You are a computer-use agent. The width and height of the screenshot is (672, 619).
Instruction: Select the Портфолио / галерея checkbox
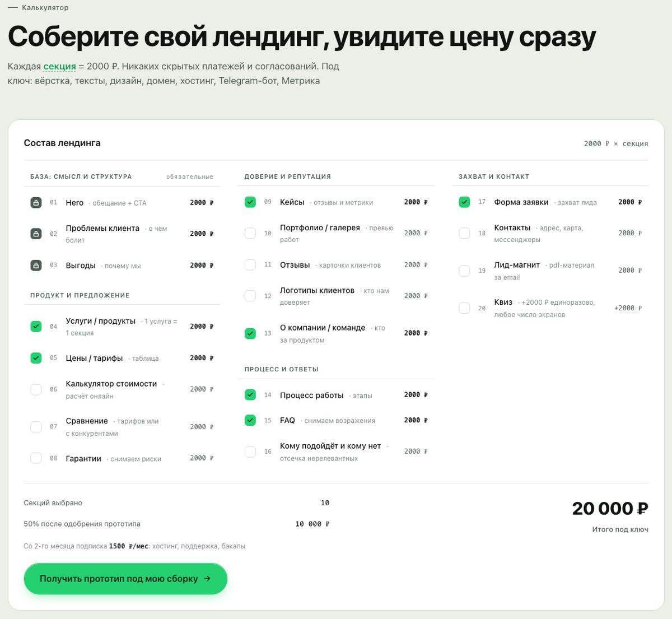pyautogui.click(x=250, y=233)
